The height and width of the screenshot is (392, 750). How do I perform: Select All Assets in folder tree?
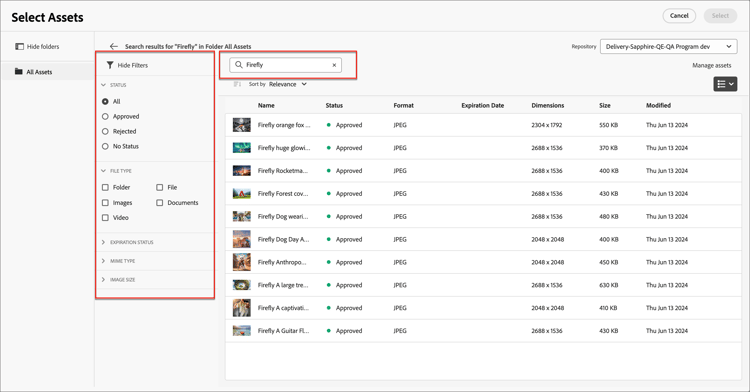click(x=47, y=72)
